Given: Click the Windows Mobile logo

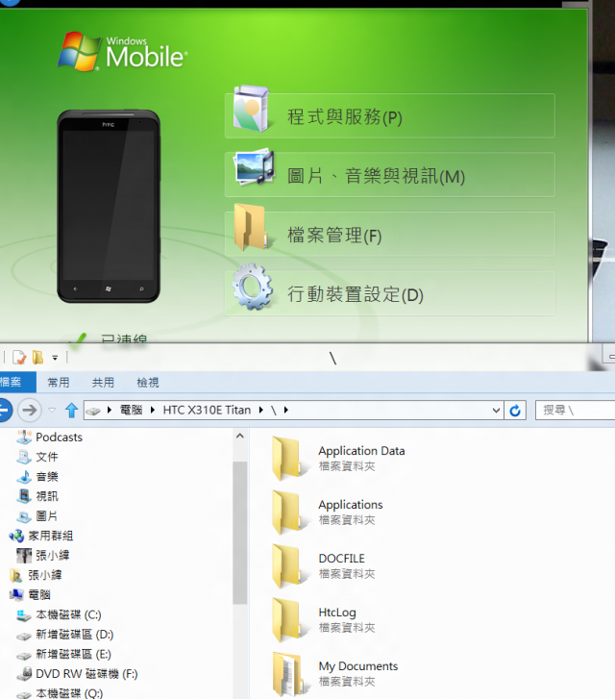Looking at the screenshot, I should 122,52.
